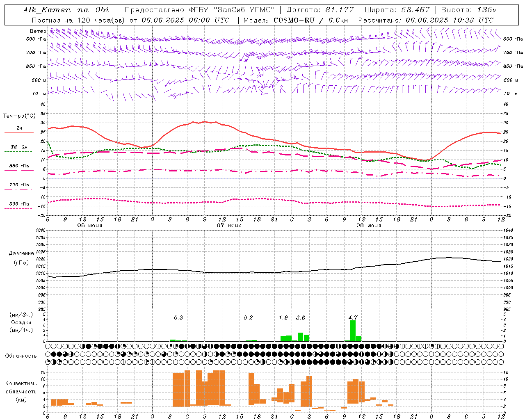The height and width of the screenshot is (420, 525).
Task: Click the model name COSMO-RU / 6.6км
Action: (310, 20)
